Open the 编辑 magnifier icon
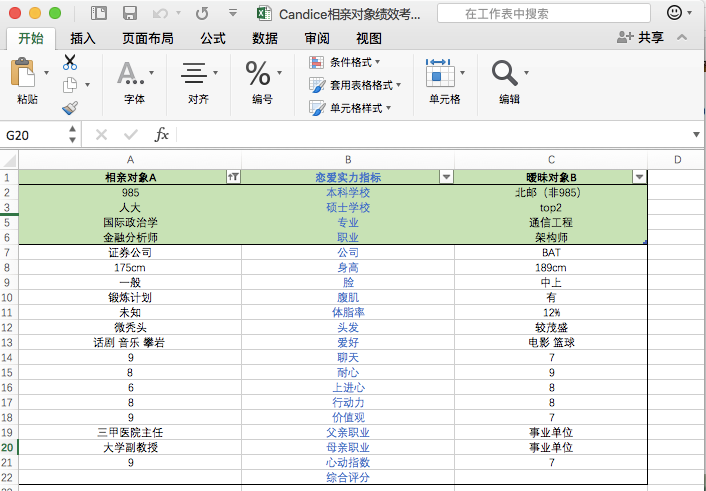Viewport: 706px width, 491px height. (505, 73)
